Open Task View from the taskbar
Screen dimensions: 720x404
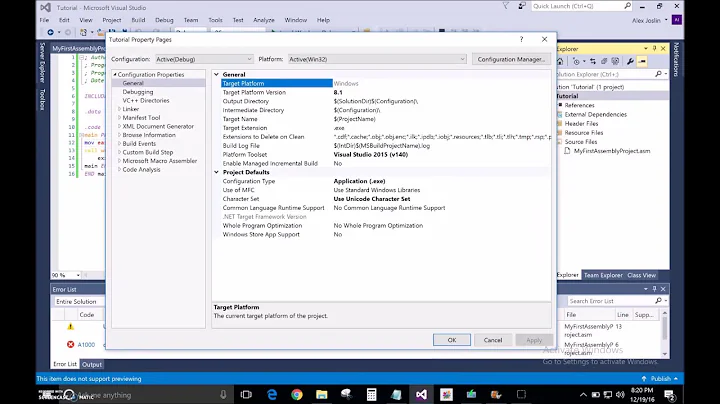coord(247,394)
